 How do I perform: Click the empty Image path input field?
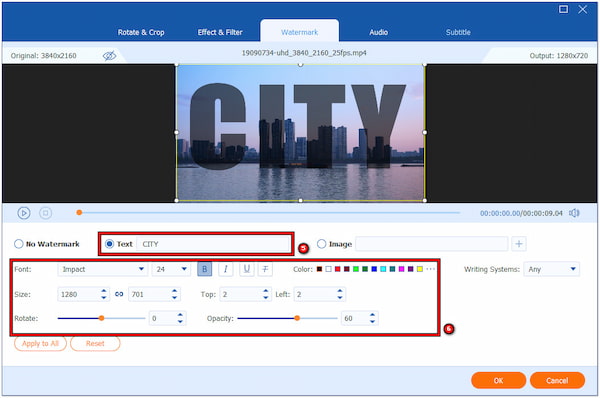tap(432, 244)
